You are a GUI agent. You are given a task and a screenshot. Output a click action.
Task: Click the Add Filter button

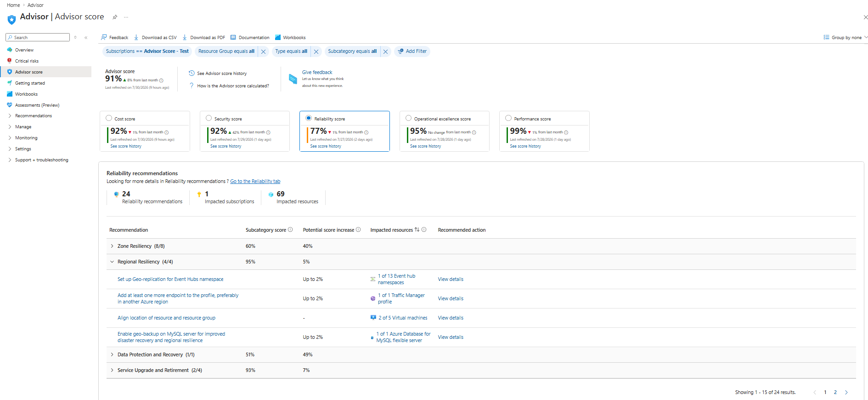point(412,51)
